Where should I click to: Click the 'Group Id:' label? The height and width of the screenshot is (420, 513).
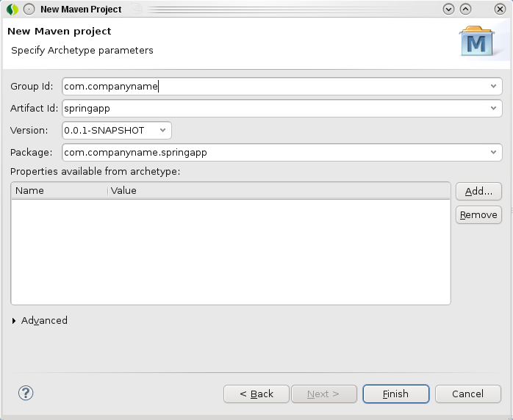(x=32, y=87)
